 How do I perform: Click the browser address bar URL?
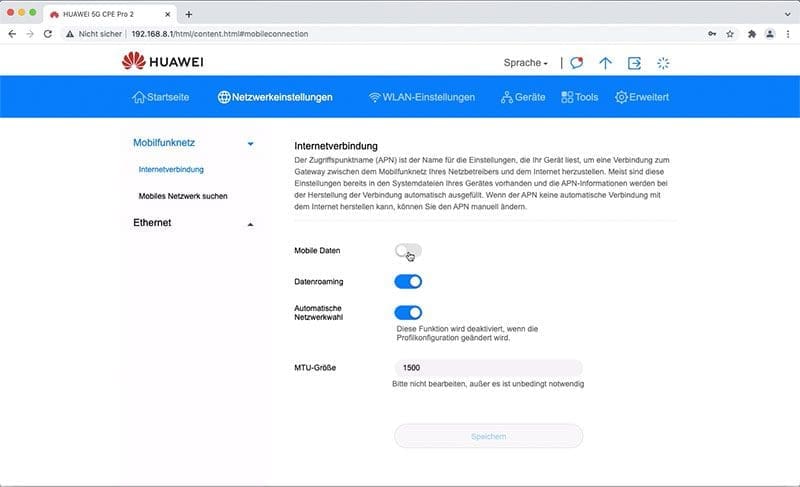point(219,34)
